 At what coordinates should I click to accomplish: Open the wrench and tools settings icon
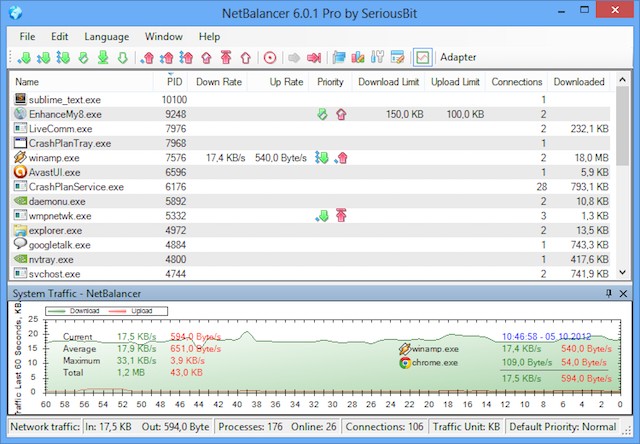pyautogui.click(x=377, y=57)
